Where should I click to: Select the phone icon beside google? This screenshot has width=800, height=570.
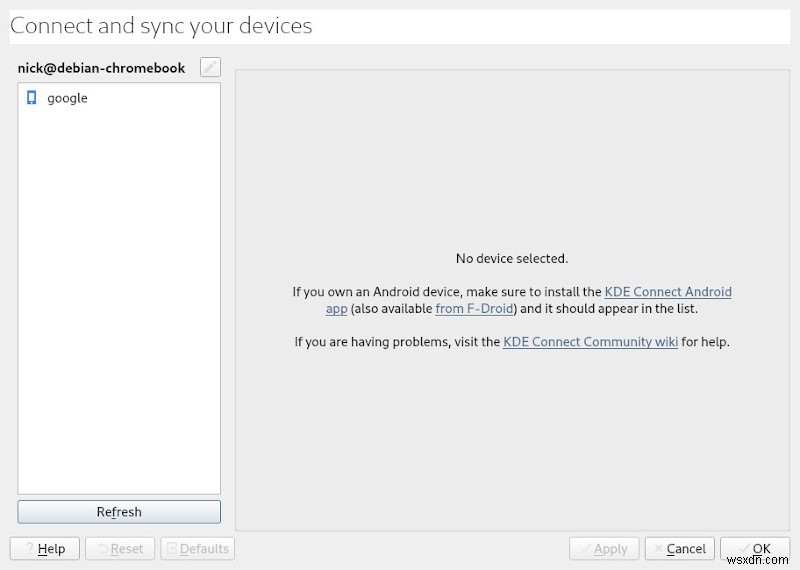click(x=32, y=97)
